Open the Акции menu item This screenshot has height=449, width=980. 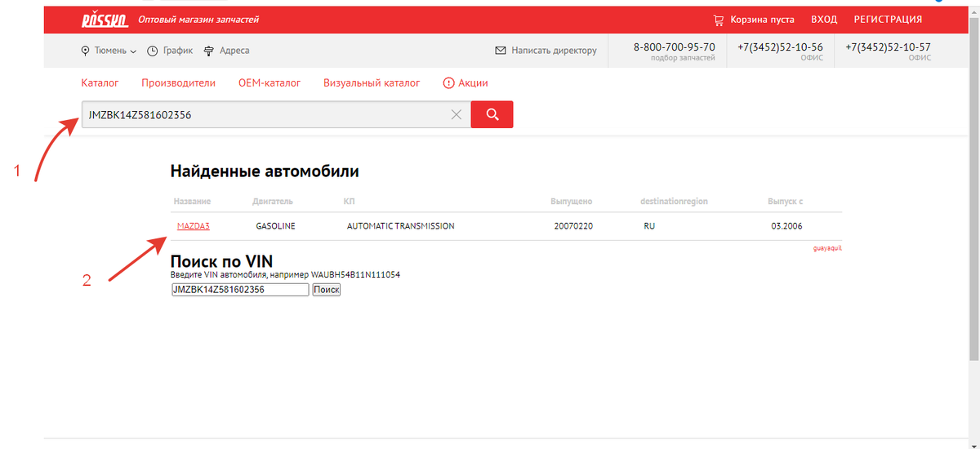(x=473, y=82)
